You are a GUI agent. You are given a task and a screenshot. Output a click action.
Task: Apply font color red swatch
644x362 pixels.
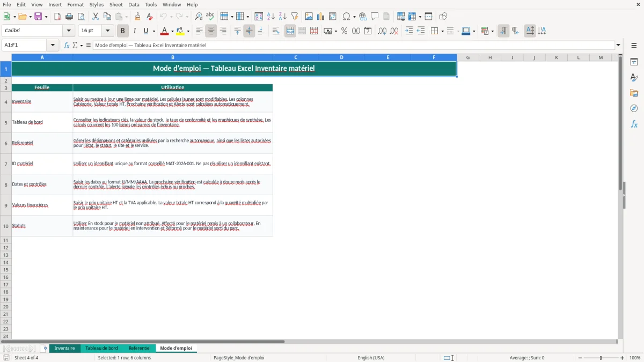[x=165, y=31]
